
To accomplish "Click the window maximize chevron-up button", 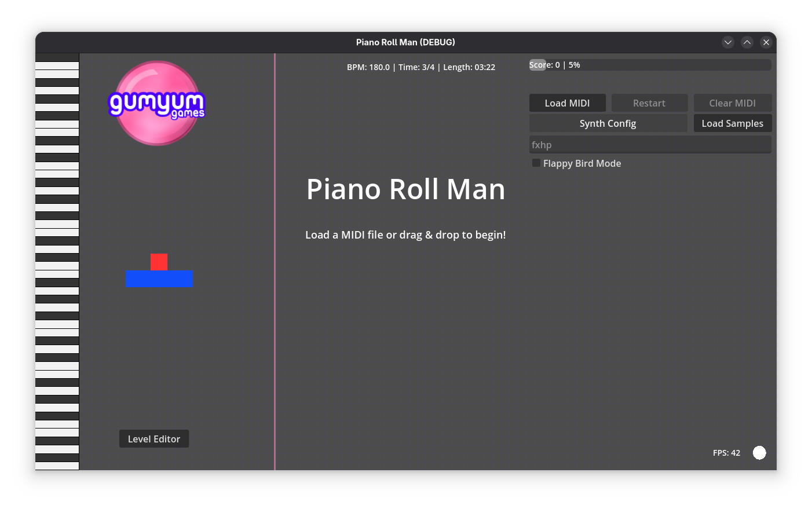I will [747, 42].
